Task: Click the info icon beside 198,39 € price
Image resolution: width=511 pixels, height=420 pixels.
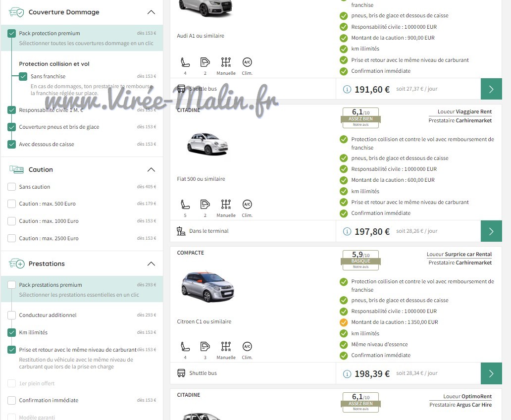Action: click(x=347, y=374)
